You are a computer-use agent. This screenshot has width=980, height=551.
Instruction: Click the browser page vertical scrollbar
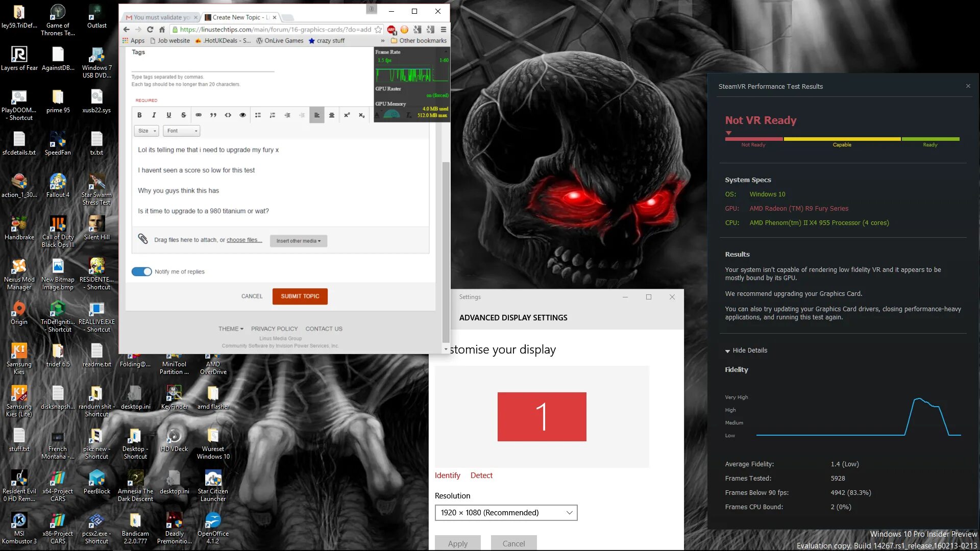[446, 252]
